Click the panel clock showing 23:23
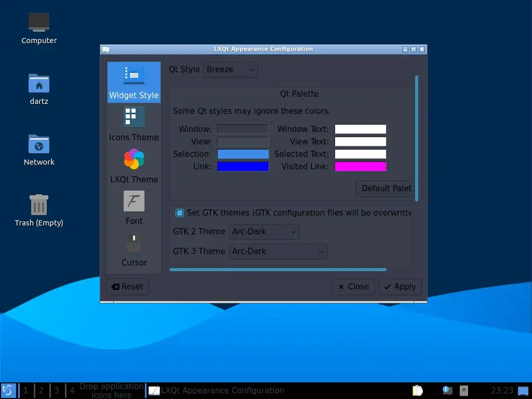Viewport: 532px width, 399px height. (502, 391)
